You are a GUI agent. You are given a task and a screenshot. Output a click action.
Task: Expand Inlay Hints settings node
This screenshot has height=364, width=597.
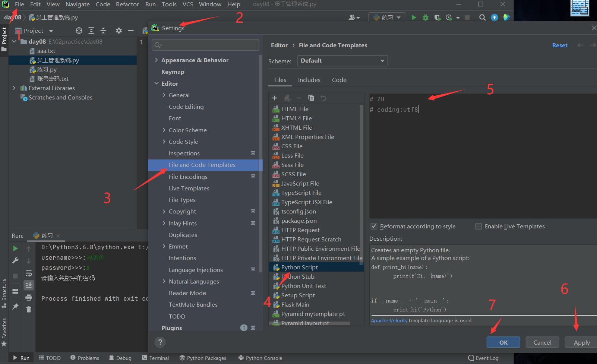(x=164, y=223)
